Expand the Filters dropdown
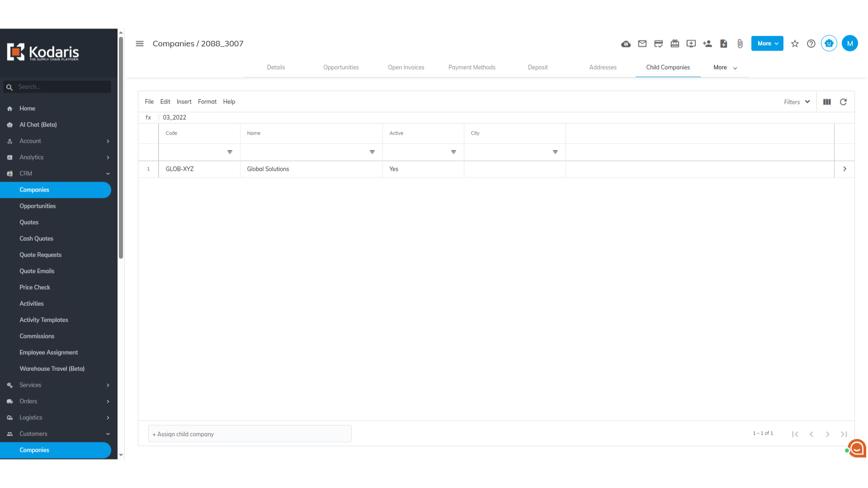The width and height of the screenshot is (868, 488). click(797, 102)
